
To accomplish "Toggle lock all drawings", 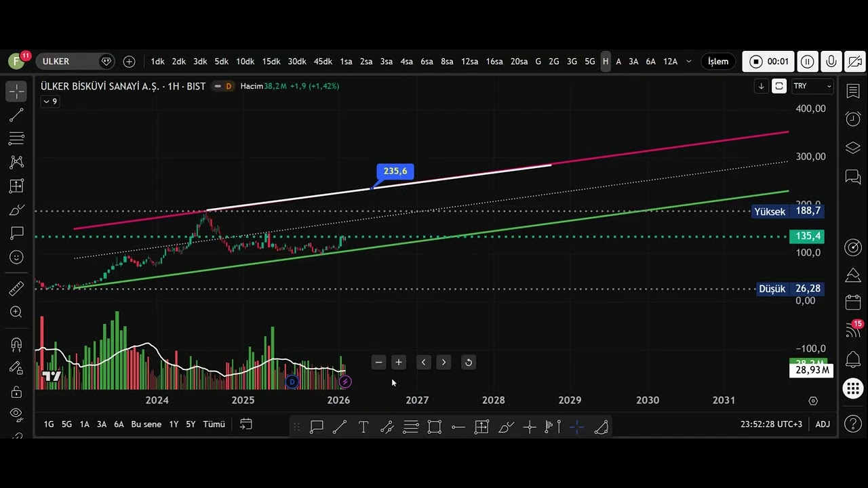I will point(16,392).
